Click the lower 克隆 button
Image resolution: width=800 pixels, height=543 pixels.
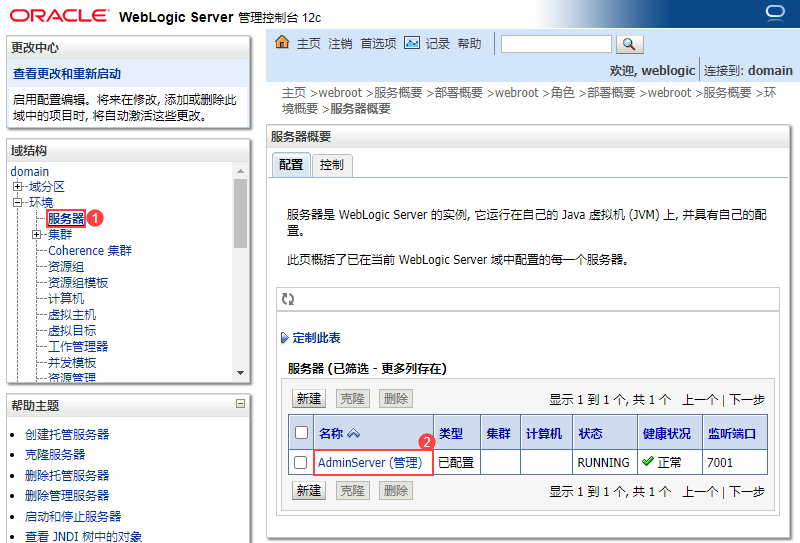point(353,491)
